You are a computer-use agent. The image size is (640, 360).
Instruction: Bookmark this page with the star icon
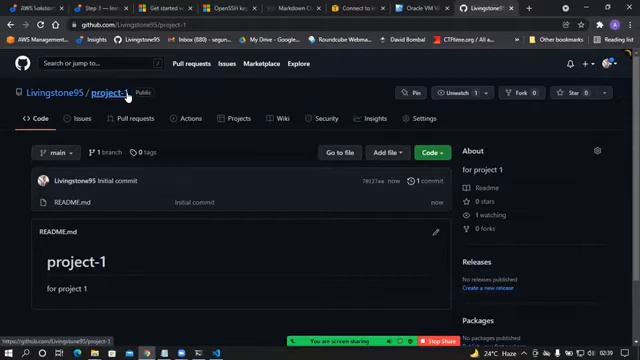581,25
